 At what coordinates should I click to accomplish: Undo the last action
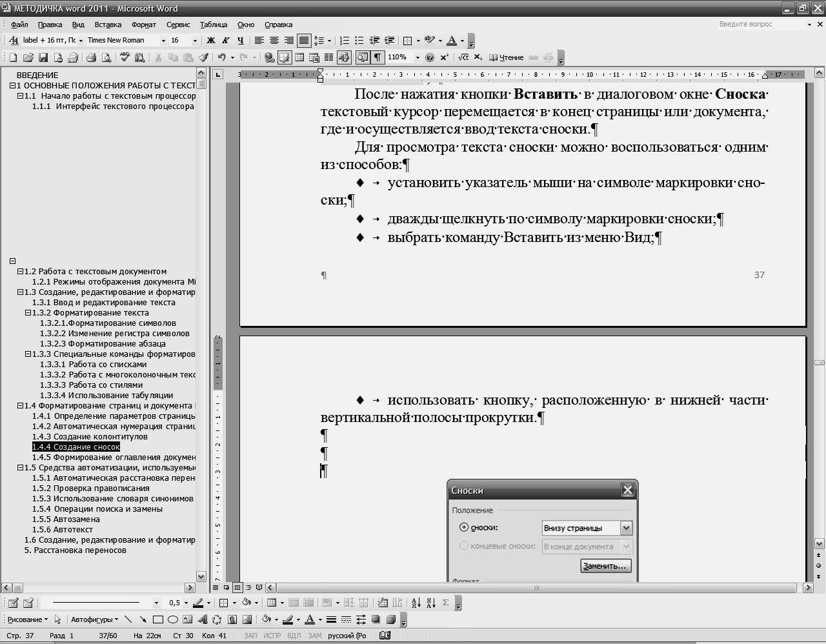click(x=221, y=57)
